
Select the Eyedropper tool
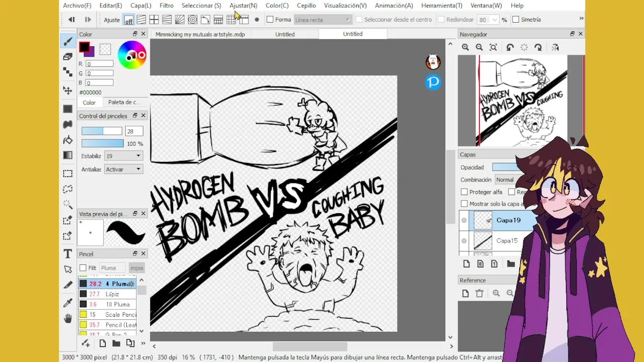click(x=67, y=303)
